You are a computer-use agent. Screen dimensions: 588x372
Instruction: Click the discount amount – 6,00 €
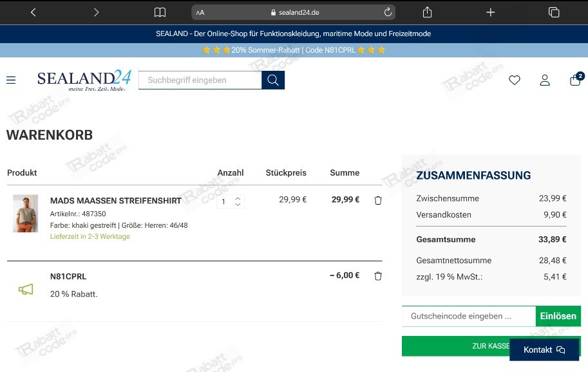pos(345,275)
